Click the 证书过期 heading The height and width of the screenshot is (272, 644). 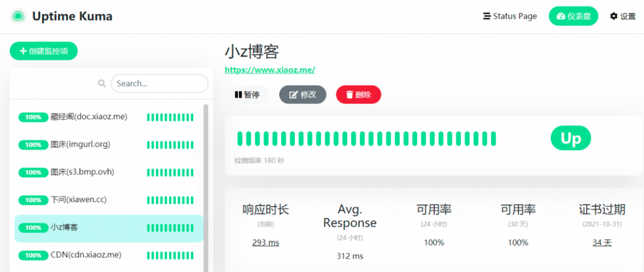[602, 210]
